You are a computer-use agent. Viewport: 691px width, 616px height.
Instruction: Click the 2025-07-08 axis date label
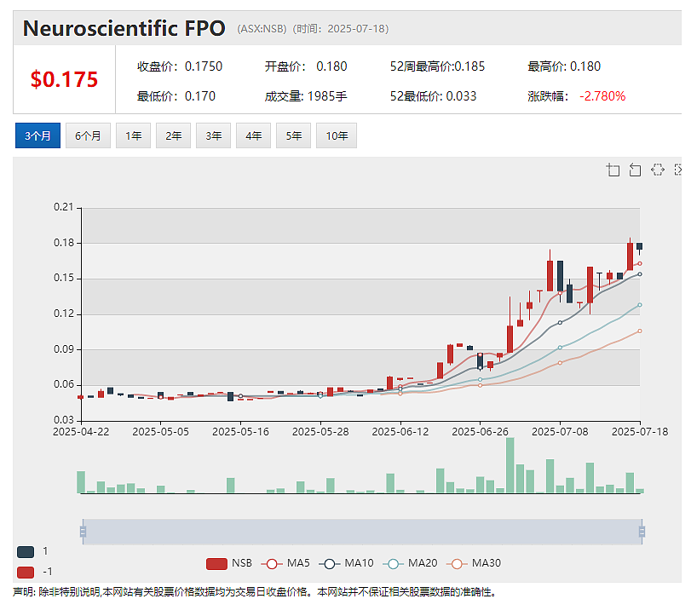pyautogui.click(x=560, y=432)
